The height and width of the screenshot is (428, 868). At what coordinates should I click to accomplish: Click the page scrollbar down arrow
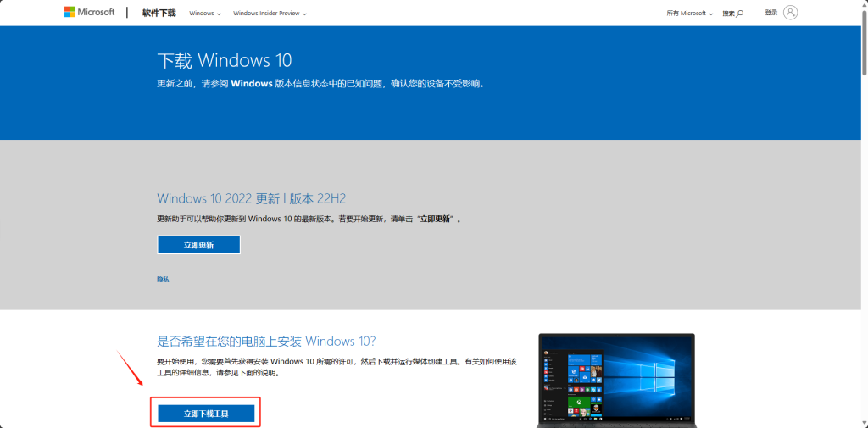[x=863, y=423]
